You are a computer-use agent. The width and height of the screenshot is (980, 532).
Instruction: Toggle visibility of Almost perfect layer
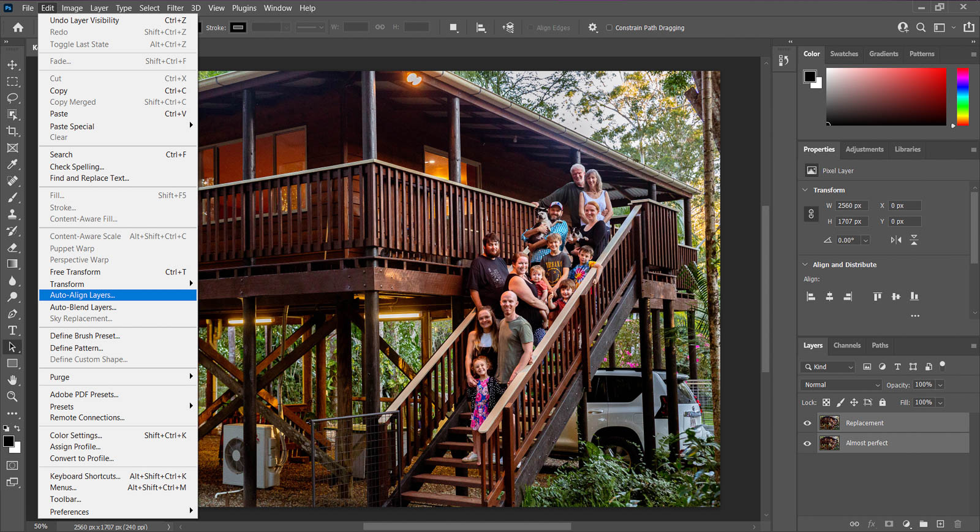(807, 443)
